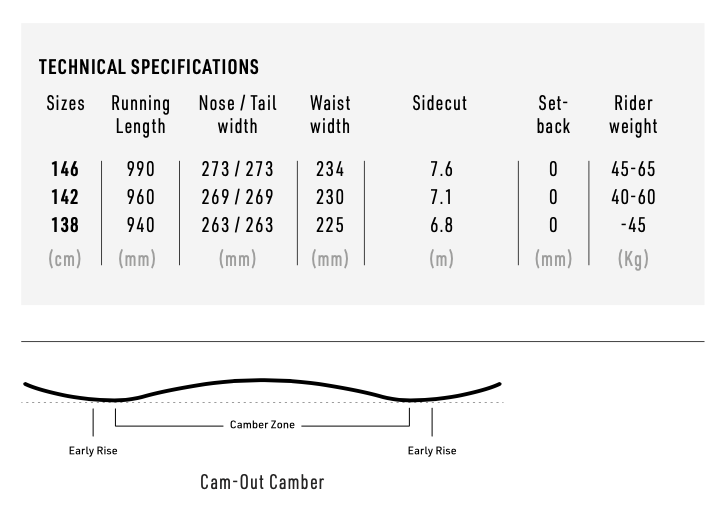This screenshot has width=728, height=526.
Task: Click the Nose / Tail width header
Action: (x=237, y=115)
